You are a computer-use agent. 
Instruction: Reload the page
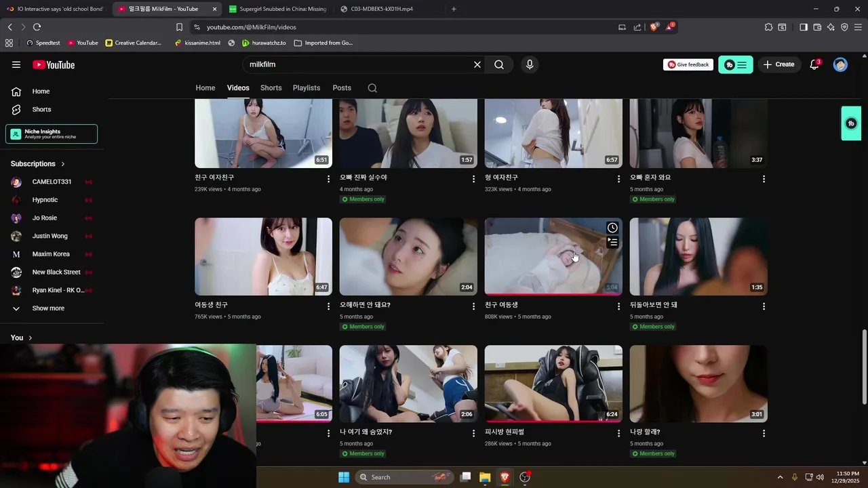[37, 27]
